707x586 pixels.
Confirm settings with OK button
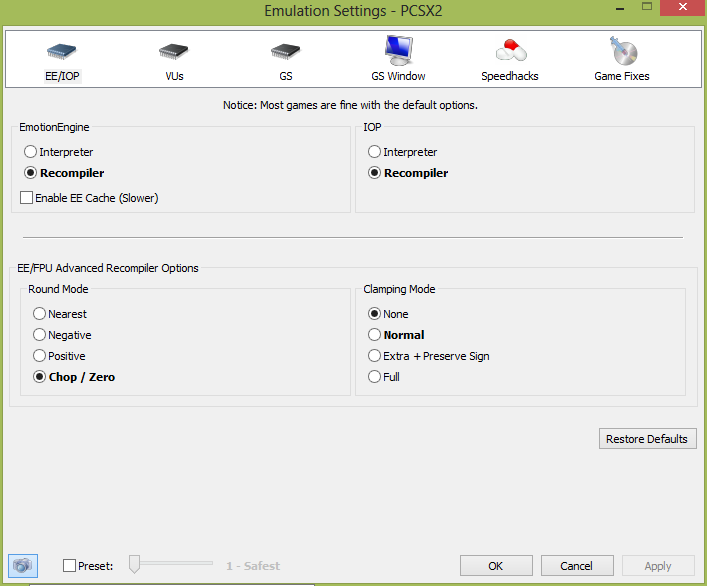pyautogui.click(x=496, y=566)
